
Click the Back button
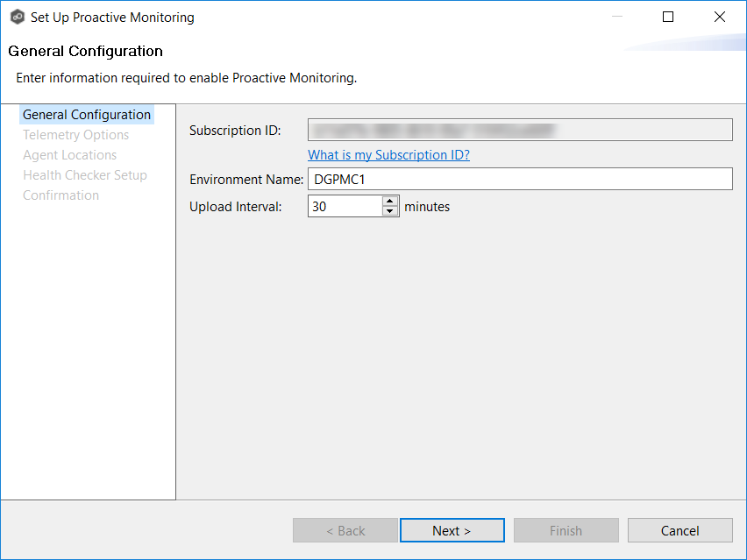pyautogui.click(x=345, y=530)
